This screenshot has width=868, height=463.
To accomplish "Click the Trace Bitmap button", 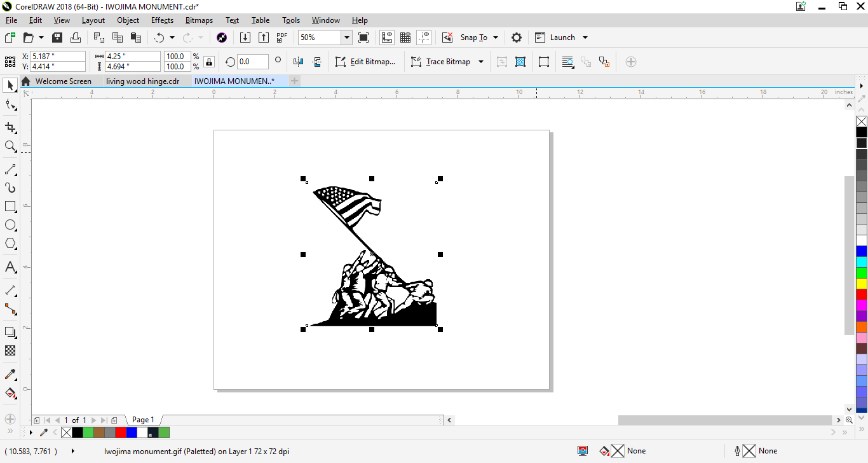I will coord(442,62).
